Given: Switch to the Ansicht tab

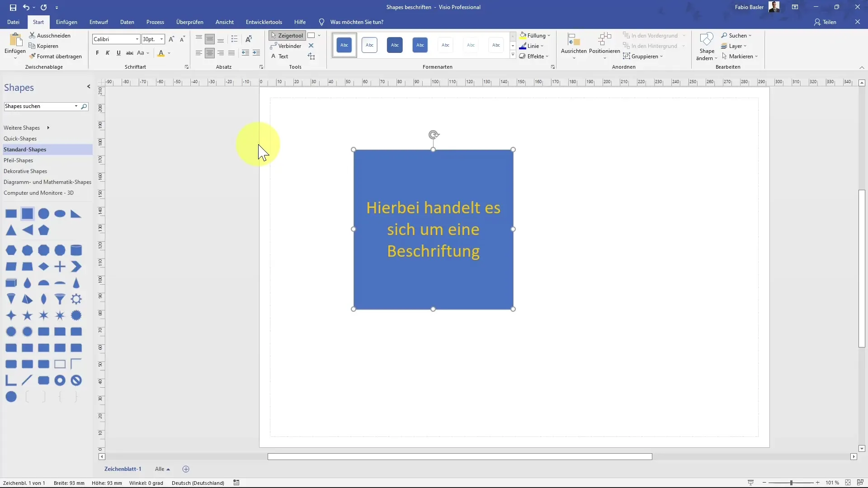Looking at the screenshot, I should [x=225, y=22].
